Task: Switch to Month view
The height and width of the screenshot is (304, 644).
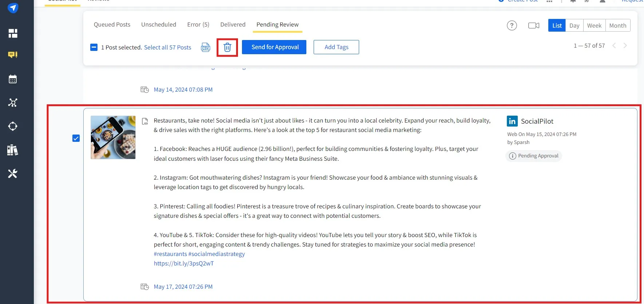Action: click(618, 25)
